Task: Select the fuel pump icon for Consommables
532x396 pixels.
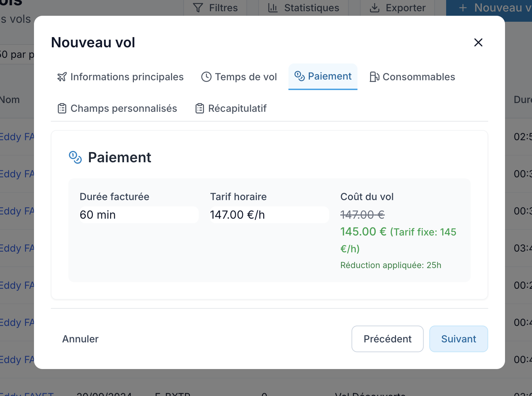Action: 374,77
